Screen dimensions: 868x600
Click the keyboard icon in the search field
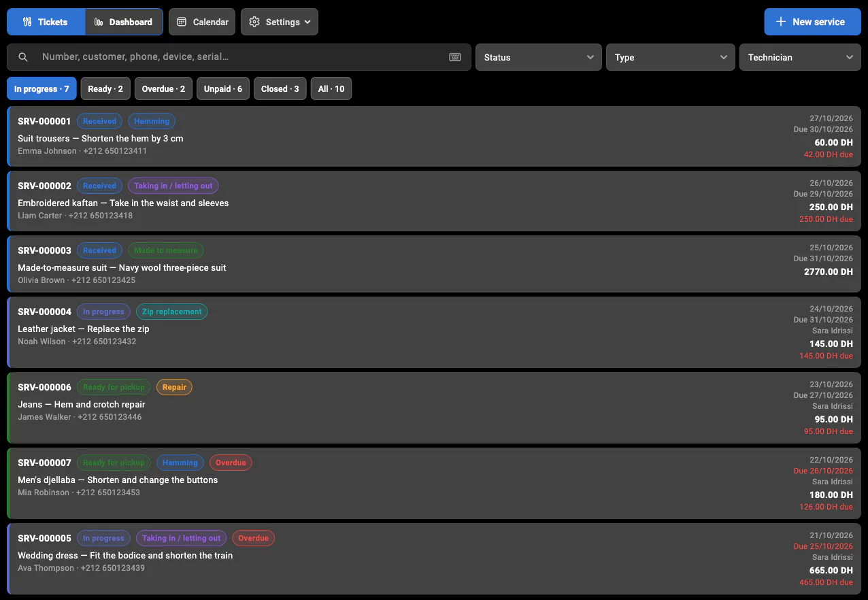tap(455, 57)
